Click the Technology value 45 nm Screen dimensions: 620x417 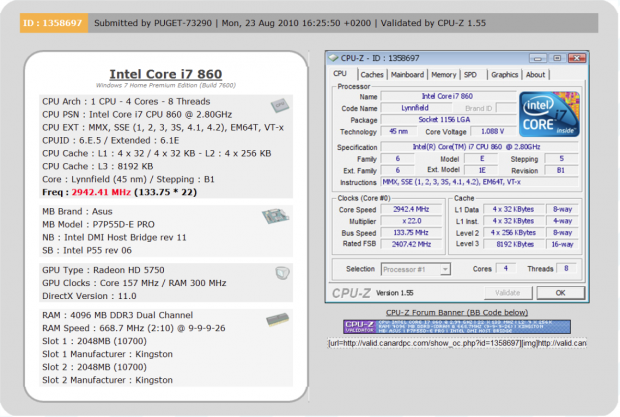point(399,131)
